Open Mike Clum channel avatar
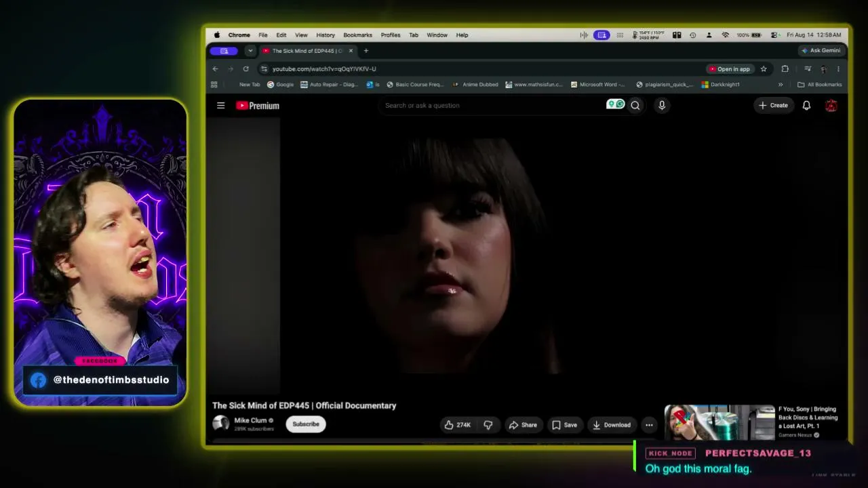 220,424
